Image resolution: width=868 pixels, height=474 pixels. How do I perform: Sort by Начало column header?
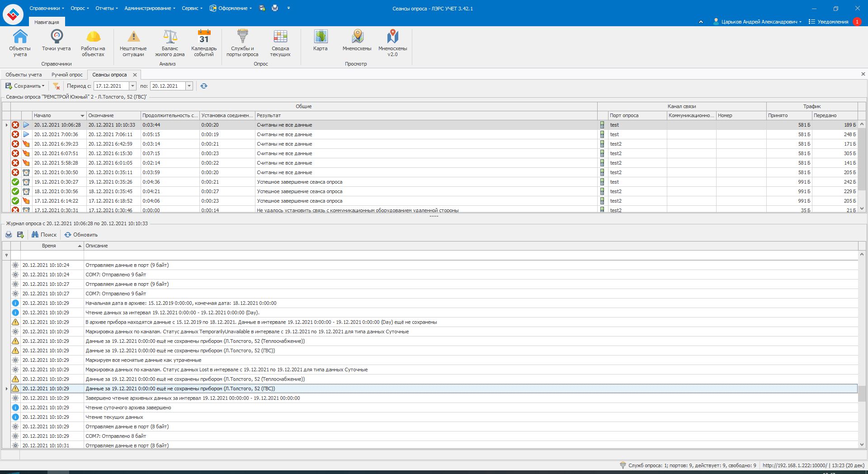(x=59, y=115)
